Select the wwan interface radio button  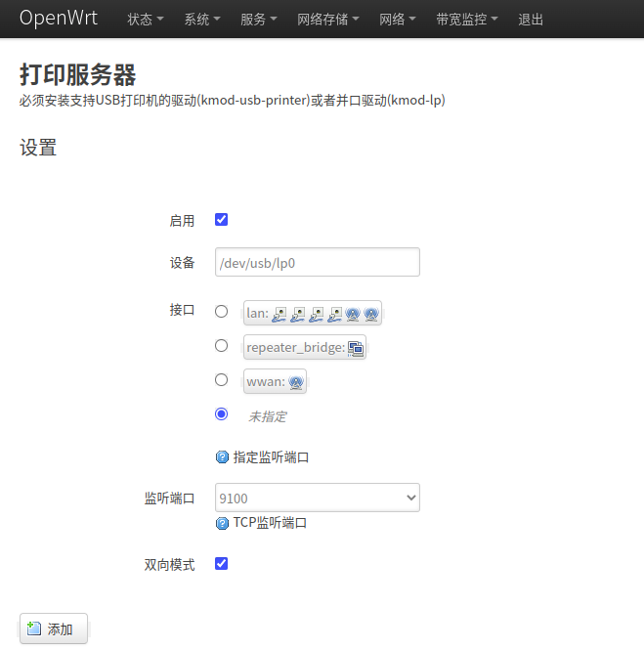click(222, 380)
